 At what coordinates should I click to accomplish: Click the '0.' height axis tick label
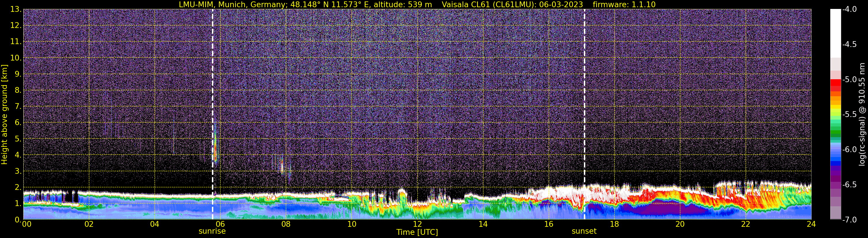(x=18, y=220)
